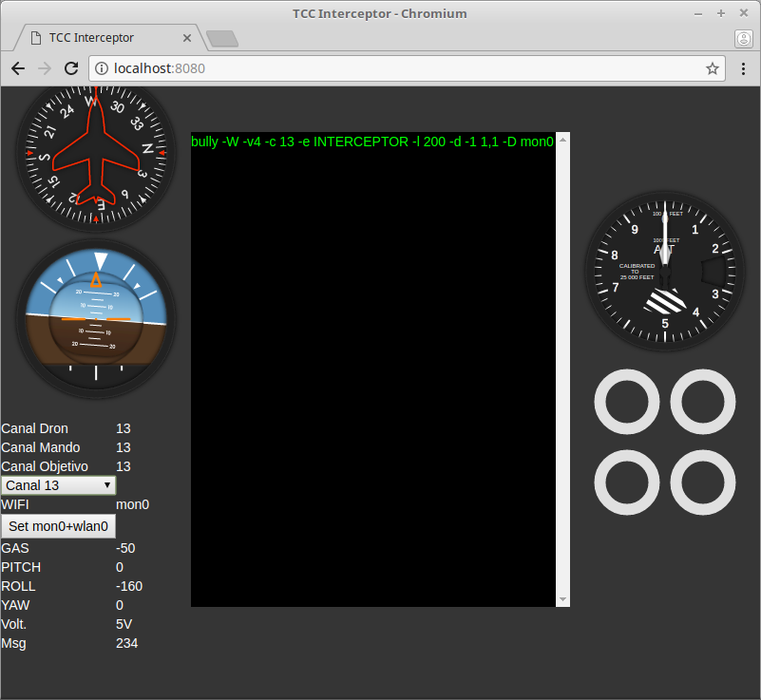Screen dimensions: 761x700
Task: Click the bottom-right motor ring indicator
Action: [x=702, y=482]
